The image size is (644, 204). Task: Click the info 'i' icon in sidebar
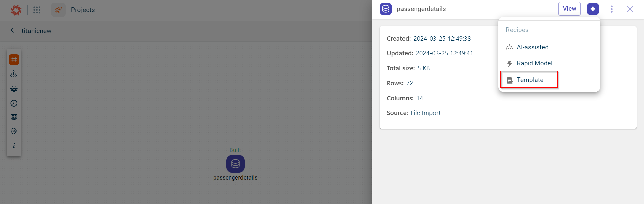[x=14, y=146]
